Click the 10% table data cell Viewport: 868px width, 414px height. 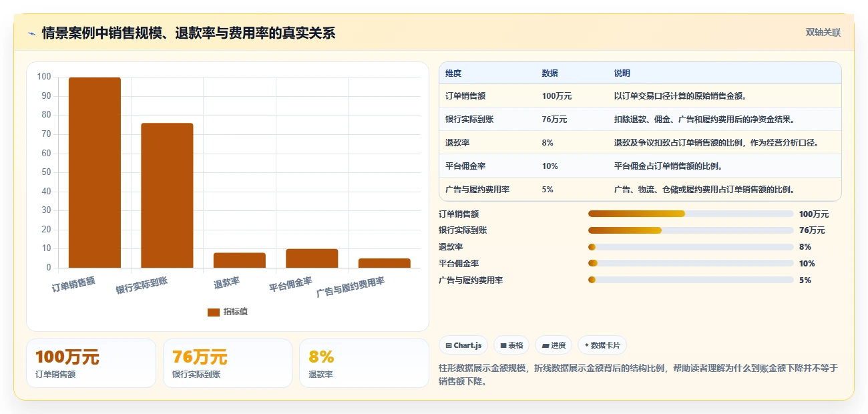550,166
